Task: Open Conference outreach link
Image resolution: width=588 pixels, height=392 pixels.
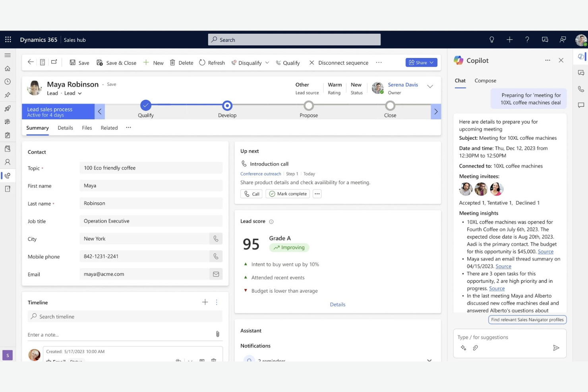Action: click(x=261, y=174)
